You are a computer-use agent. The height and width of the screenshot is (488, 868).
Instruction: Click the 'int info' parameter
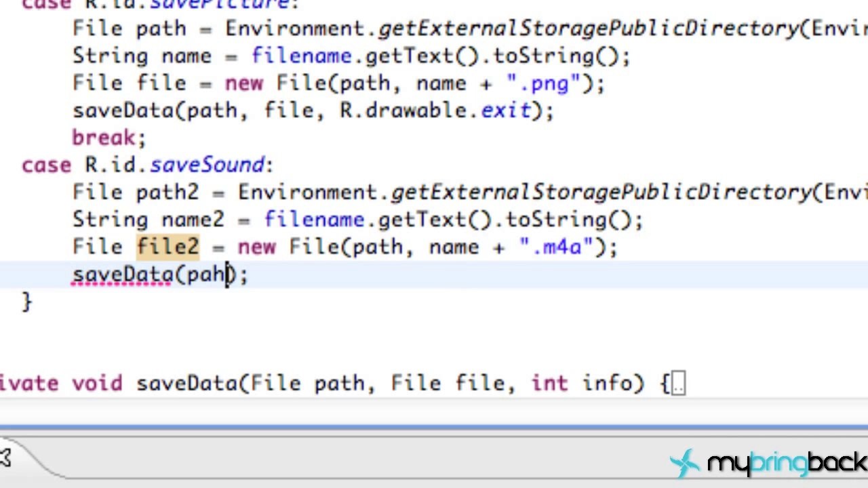point(581,384)
